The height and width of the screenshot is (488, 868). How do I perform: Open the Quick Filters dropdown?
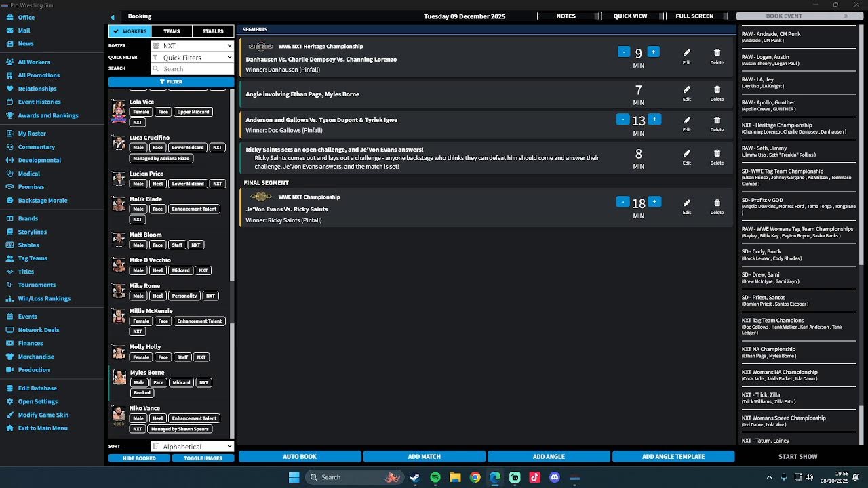pos(193,58)
